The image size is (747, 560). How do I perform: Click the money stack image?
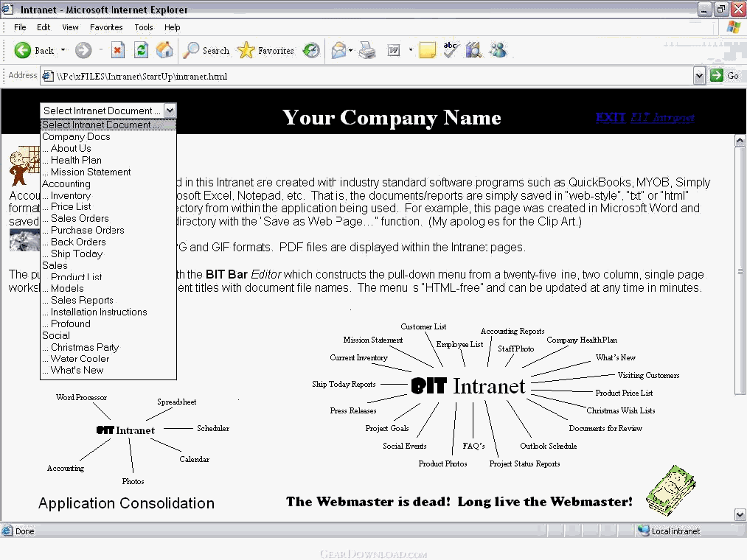(x=671, y=491)
